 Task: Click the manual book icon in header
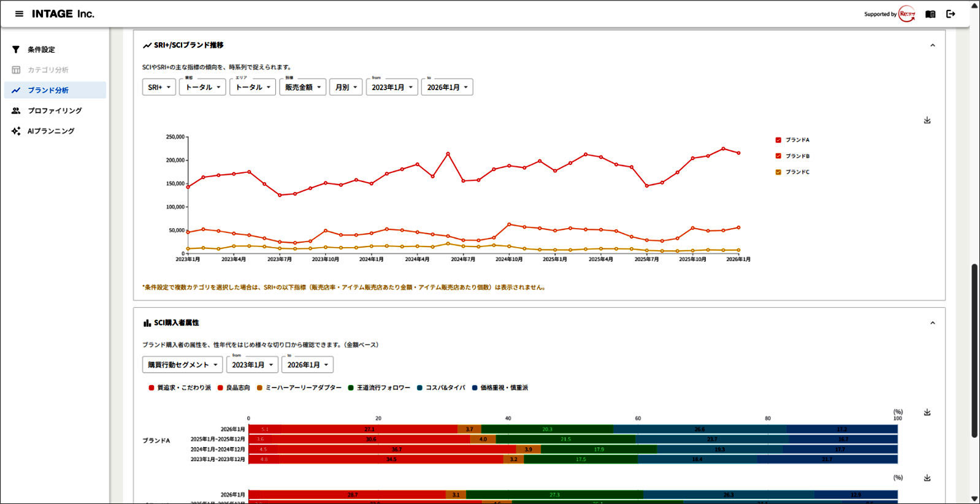coord(930,14)
